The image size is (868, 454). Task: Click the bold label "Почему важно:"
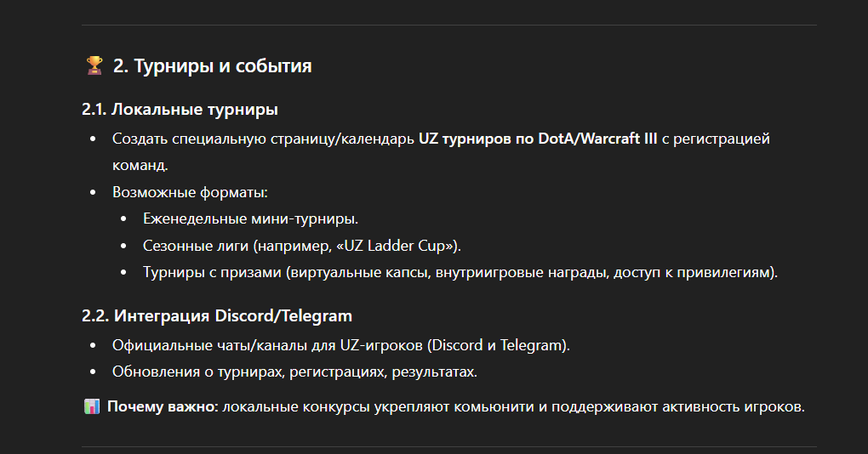click(x=163, y=406)
